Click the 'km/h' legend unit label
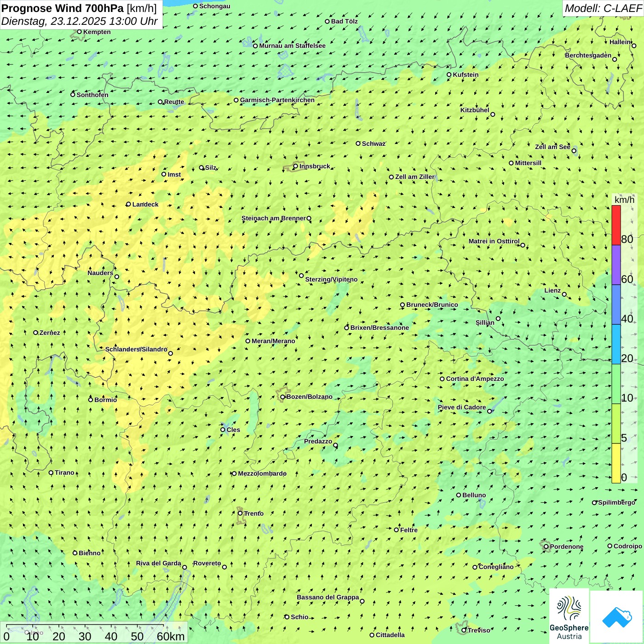 [624, 200]
